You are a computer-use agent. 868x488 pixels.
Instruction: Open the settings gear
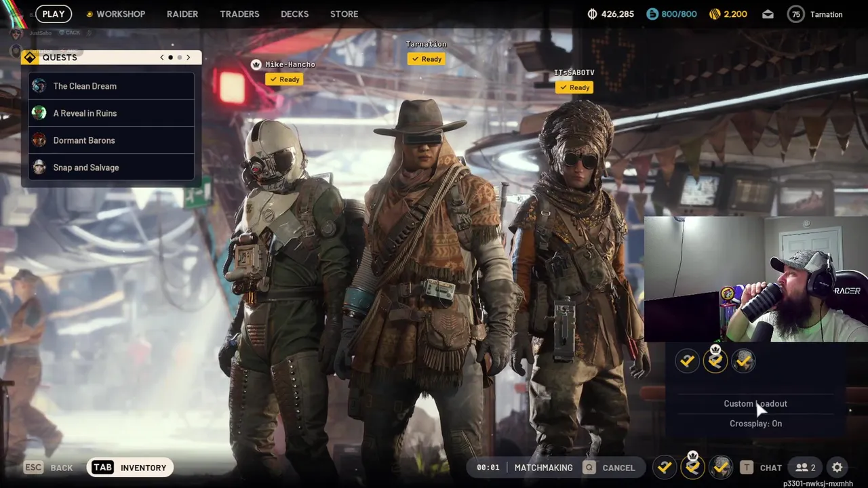click(837, 468)
